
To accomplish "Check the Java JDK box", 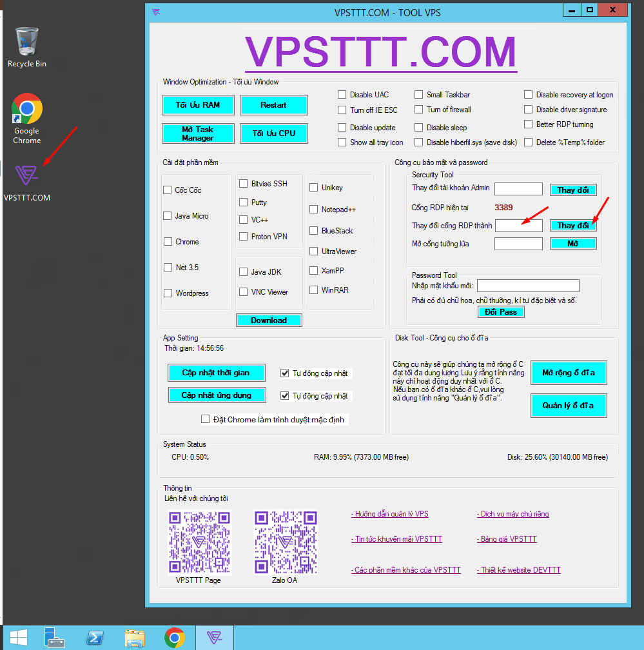I will [x=244, y=272].
